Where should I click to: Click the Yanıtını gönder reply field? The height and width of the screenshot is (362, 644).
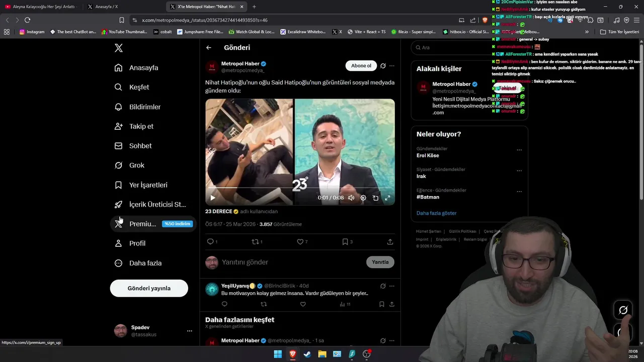(x=245, y=262)
